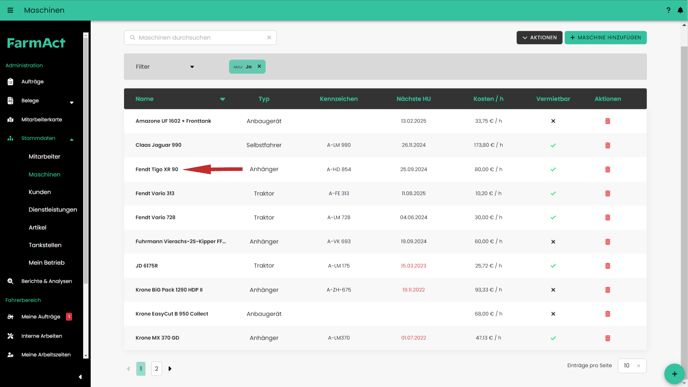Toggle Vermietbar for Amazone UF 1602 + Fronttank
The height and width of the screenshot is (387, 688).
tap(553, 121)
